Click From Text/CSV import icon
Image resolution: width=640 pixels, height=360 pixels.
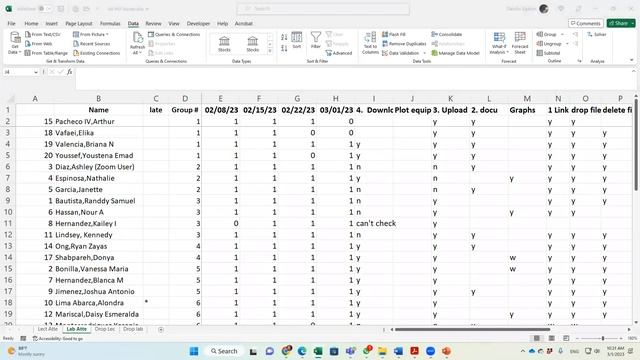point(28,34)
